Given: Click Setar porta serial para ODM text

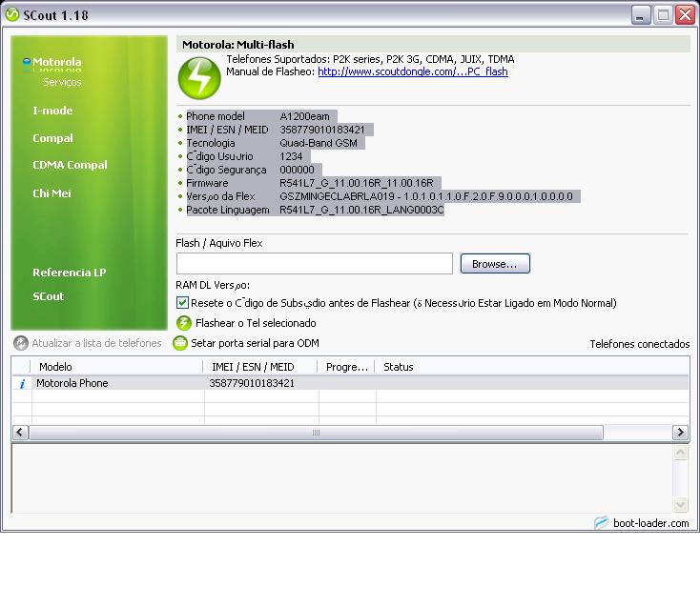Looking at the screenshot, I should click(x=255, y=343).
